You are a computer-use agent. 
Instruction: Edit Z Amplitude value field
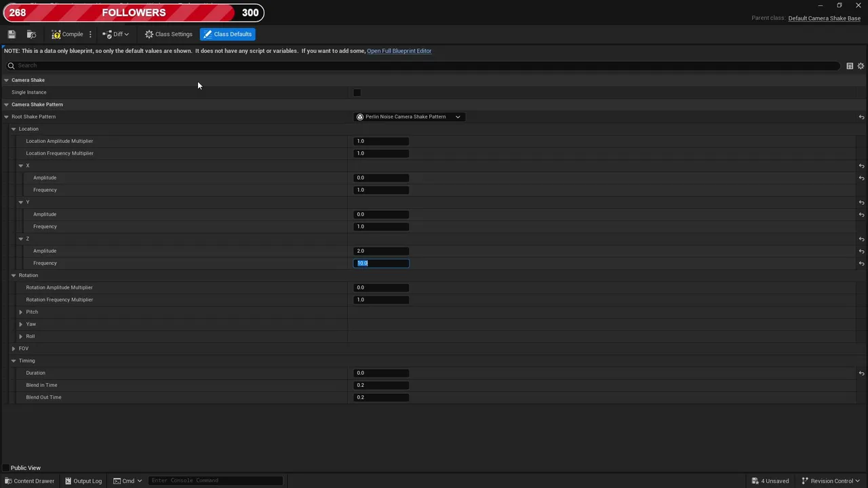pos(381,251)
